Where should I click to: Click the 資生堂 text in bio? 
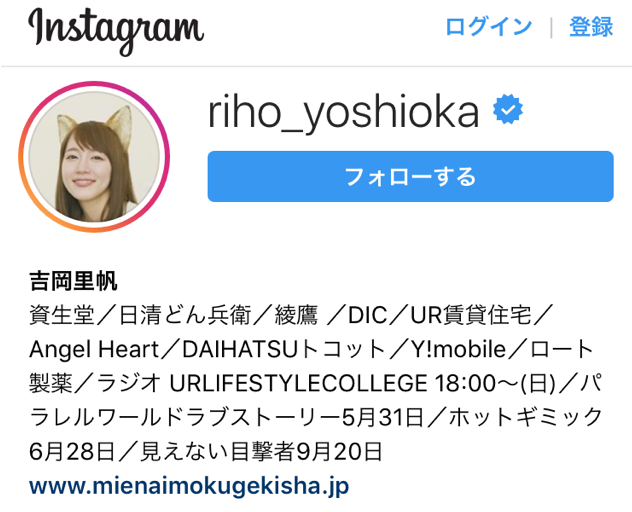coord(62,315)
